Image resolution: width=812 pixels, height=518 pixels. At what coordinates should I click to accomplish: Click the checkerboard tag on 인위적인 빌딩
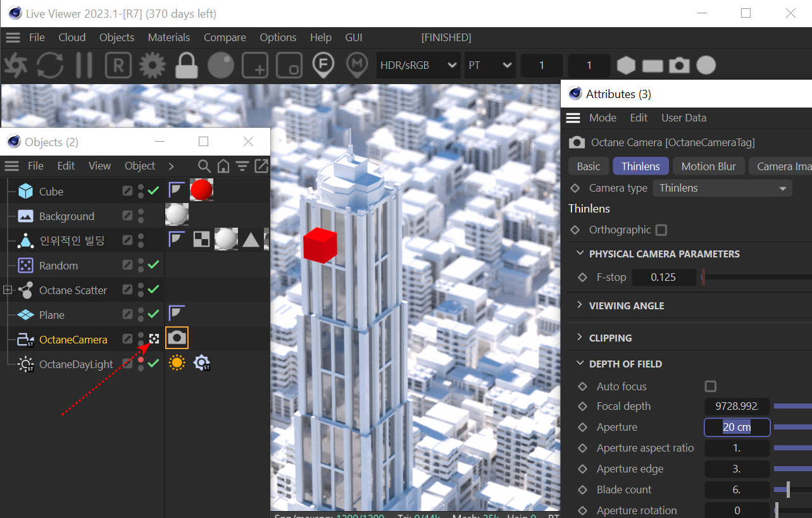[201, 239]
